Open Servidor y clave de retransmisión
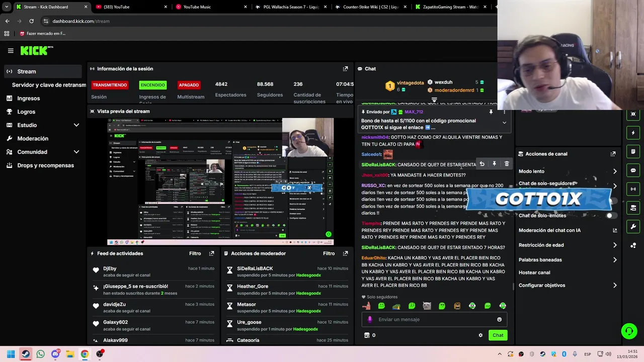The image size is (644, 362). [49, 85]
